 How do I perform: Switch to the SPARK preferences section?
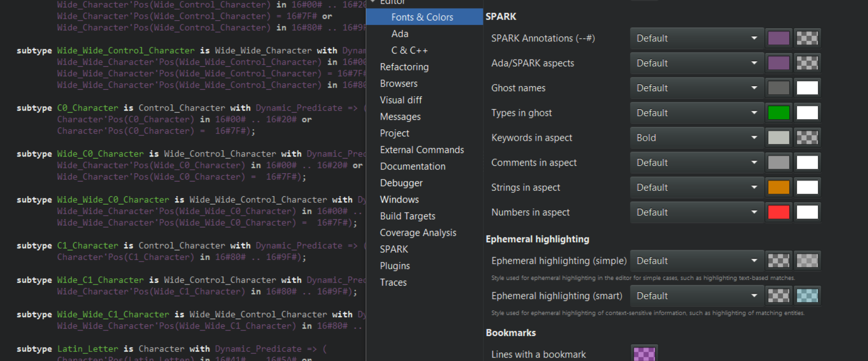[394, 249]
